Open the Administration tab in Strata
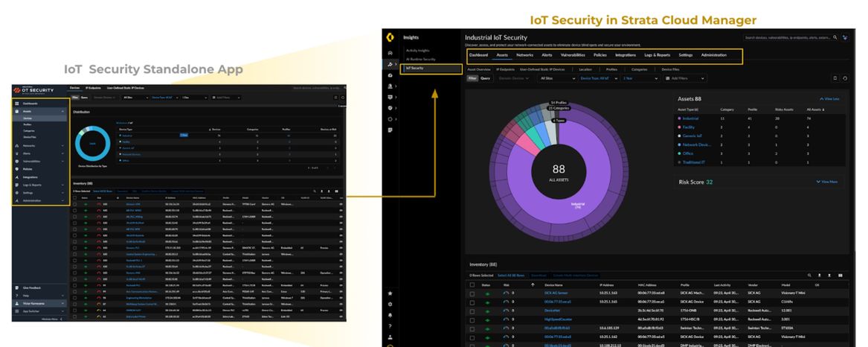 click(x=713, y=55)
